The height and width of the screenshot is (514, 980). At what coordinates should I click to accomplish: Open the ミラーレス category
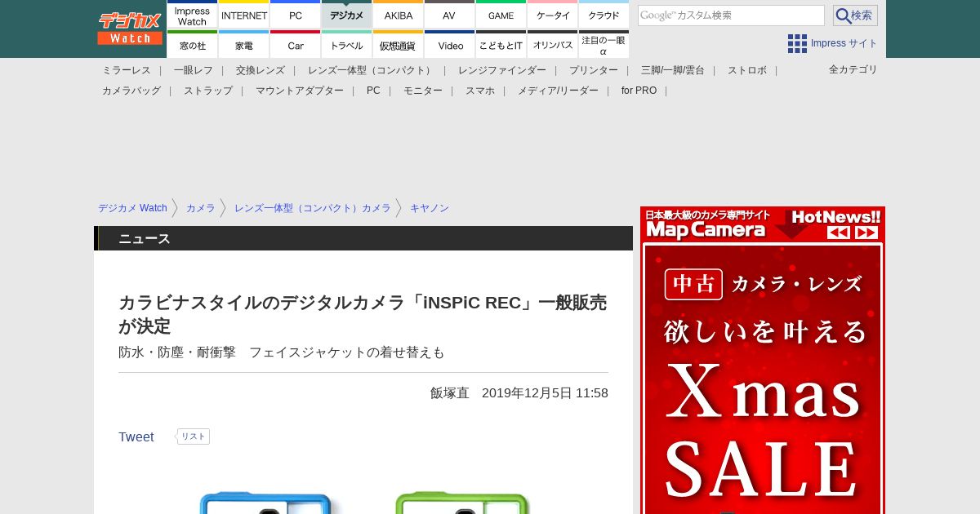(127, 70)
